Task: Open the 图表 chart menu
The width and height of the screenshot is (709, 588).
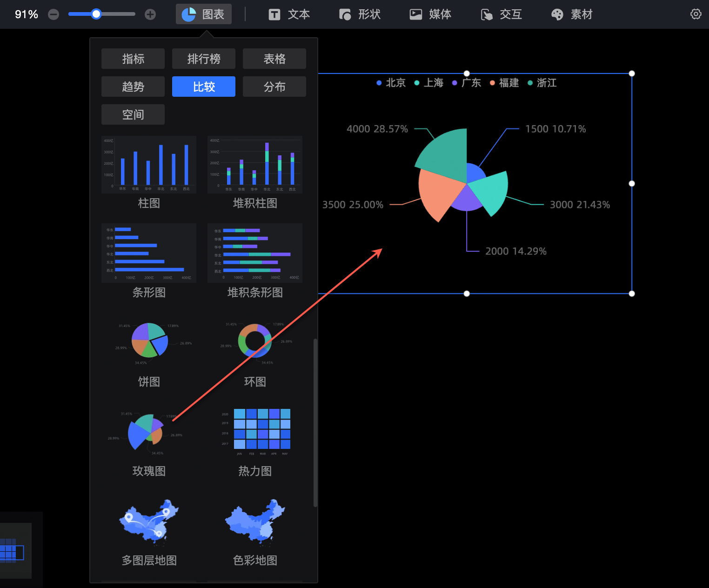Action: click(x=203, y=14)
